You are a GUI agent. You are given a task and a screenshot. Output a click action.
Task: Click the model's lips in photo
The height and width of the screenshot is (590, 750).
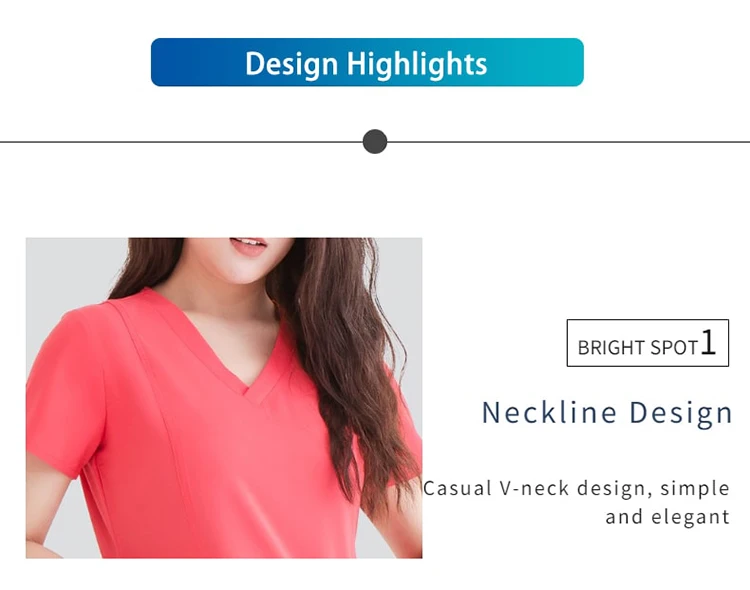pyautogui.click(x=248, y=245)
